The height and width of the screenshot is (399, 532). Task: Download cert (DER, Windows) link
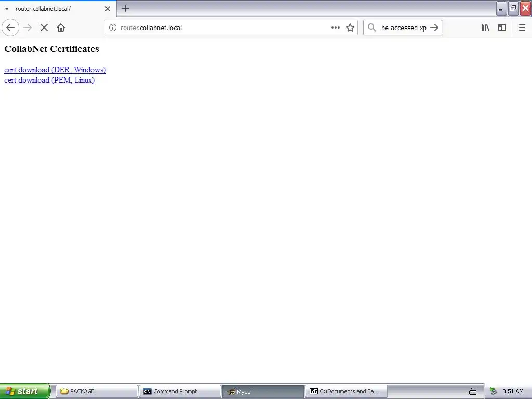(x=55, y=70)
